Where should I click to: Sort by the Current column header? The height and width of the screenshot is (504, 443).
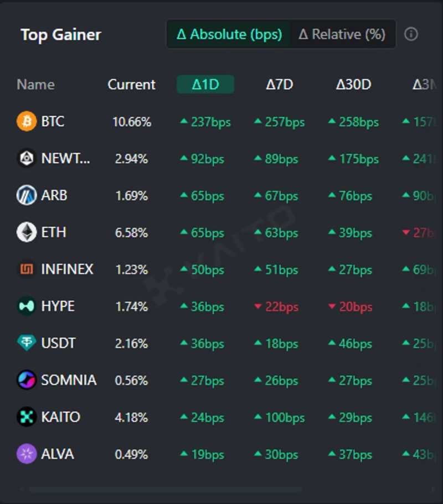[131, 85]
